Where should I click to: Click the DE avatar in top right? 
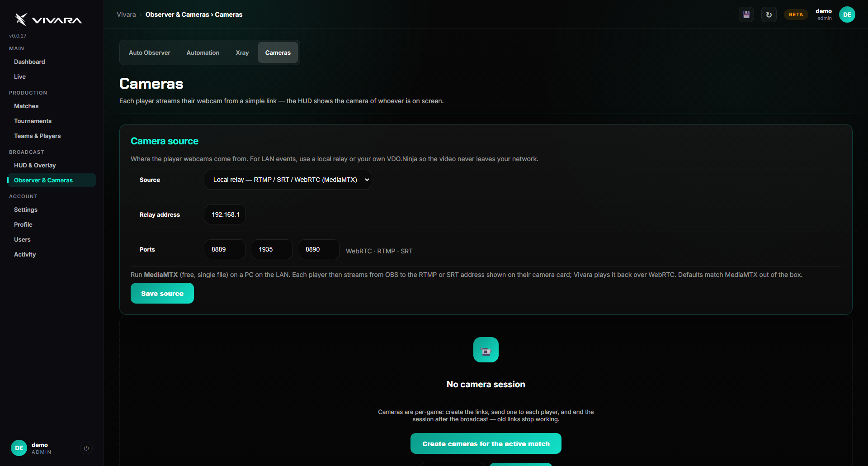point(847,14)
